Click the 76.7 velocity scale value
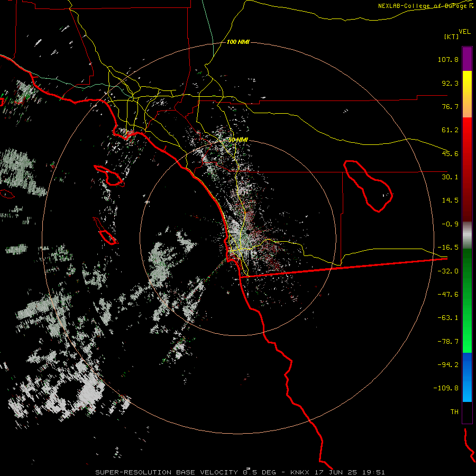476x476 pixels. (450, 106)
